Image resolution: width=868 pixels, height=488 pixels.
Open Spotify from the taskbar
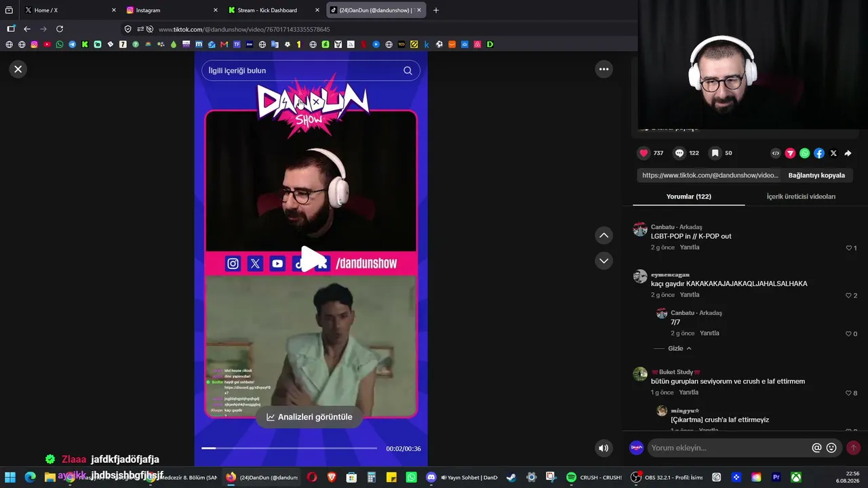(x=571, y=477)
